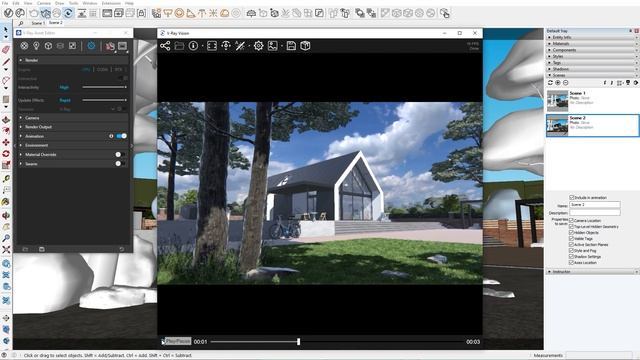Open Settings tab in Asset Editor
Screen dimensions: 640x360
pyautogui.click(x=91, y=46)
